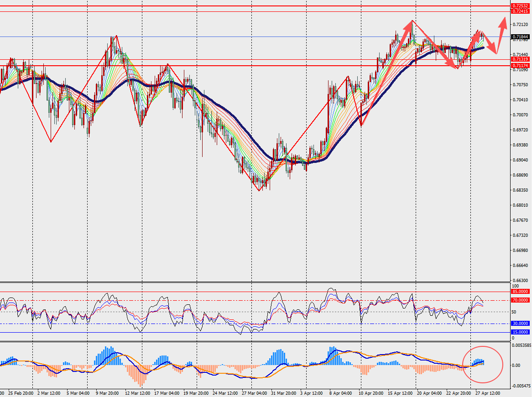Click the MACD 0.00 zero level label
Viewport: 532px width, 397px height.
(516, 366)
